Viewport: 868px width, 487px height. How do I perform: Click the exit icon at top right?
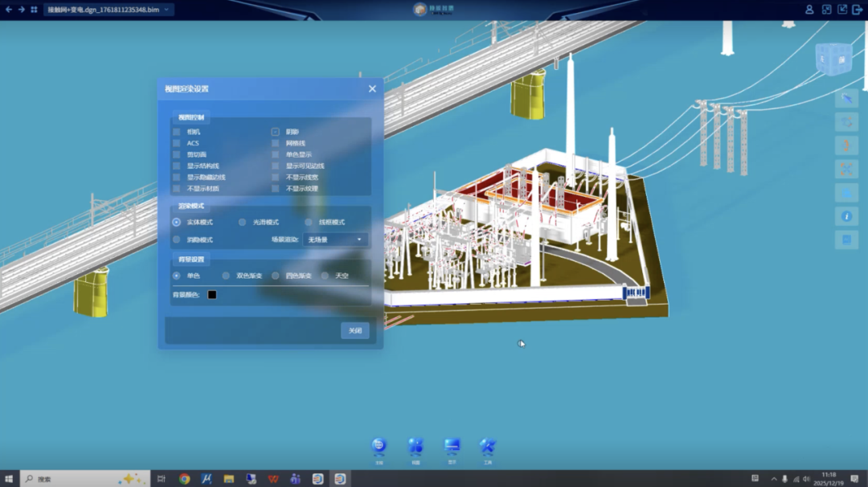tap(857, 10)
